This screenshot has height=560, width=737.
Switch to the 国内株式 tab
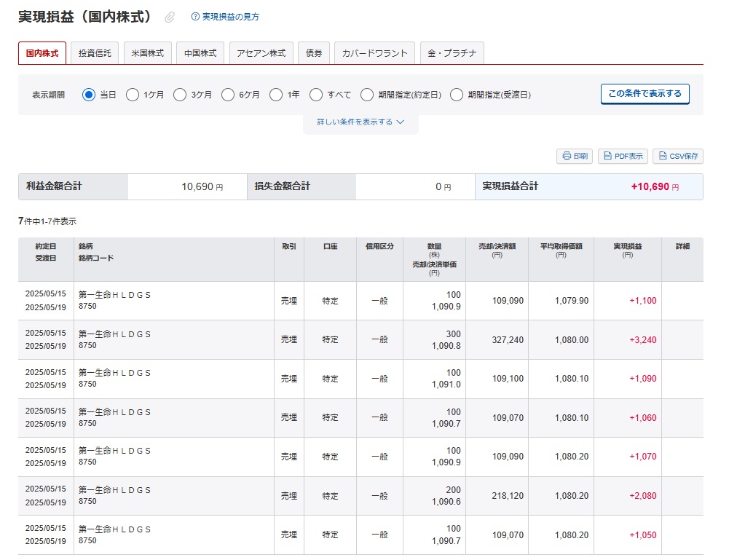(x=42, y=53)
